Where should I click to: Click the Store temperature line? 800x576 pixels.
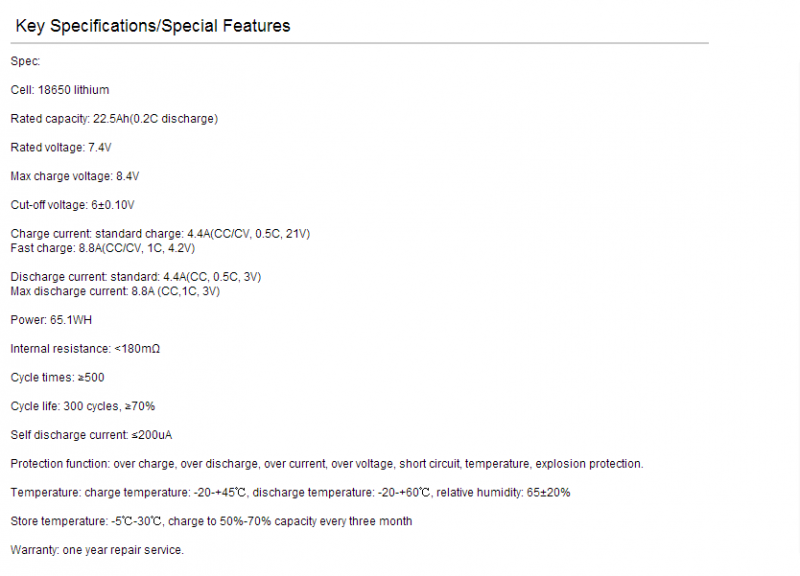(x=211, y=521)
